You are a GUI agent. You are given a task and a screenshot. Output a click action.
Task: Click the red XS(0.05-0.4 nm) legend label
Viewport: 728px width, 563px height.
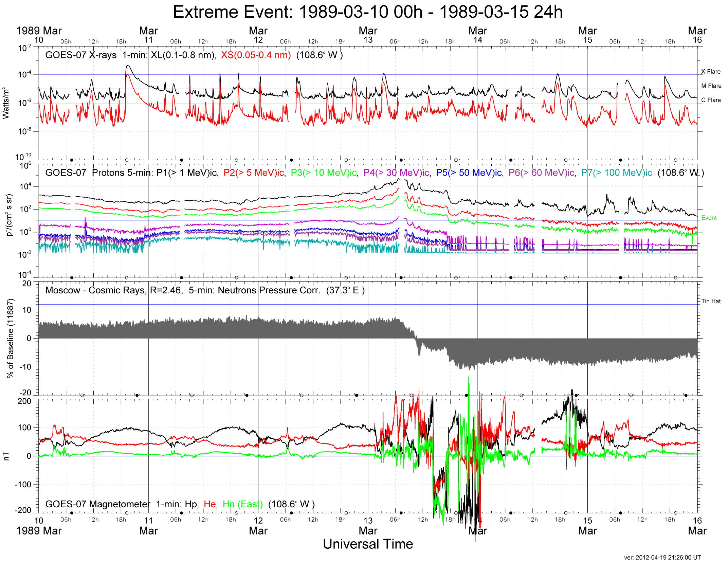[256, 55]
